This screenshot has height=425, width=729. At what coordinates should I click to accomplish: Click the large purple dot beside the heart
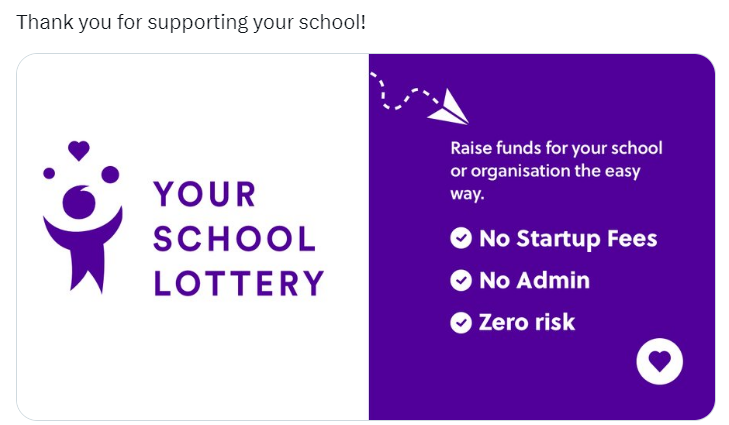(x=110, y=174)
